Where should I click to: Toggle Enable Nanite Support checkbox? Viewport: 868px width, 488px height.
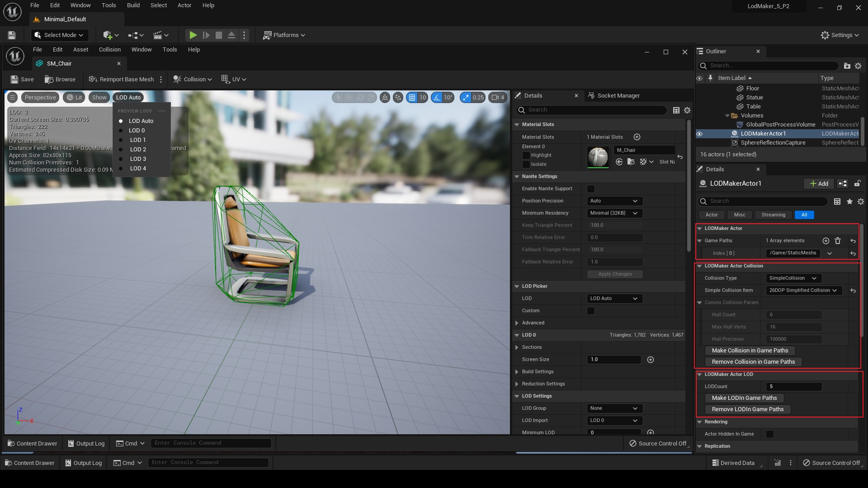coord(591,188)
